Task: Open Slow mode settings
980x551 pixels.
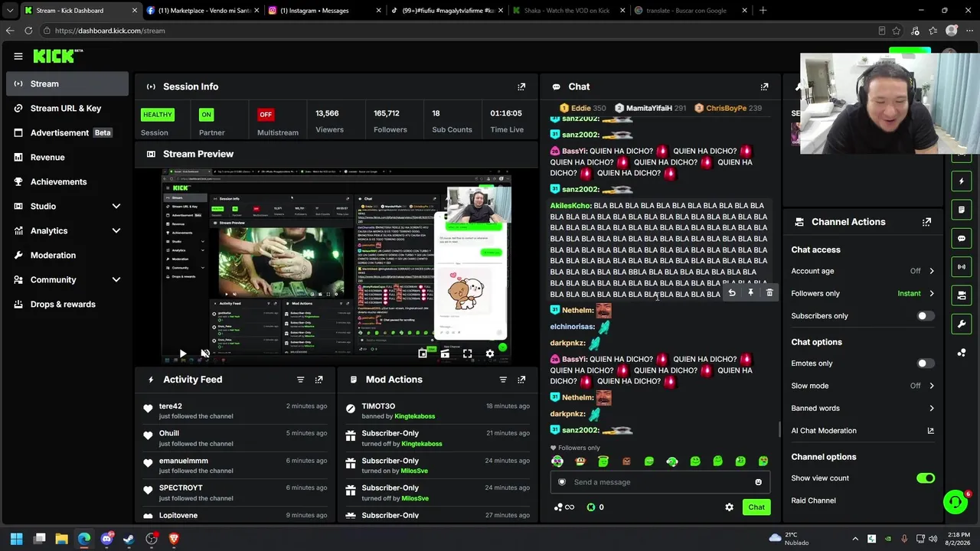Action: pyautogui.click(x=863, y=386)
